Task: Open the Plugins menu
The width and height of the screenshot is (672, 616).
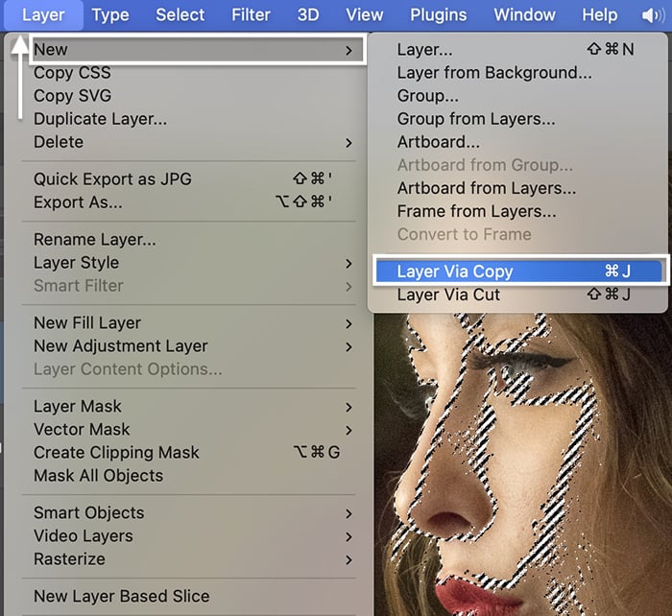Action: tap(438, 15)
